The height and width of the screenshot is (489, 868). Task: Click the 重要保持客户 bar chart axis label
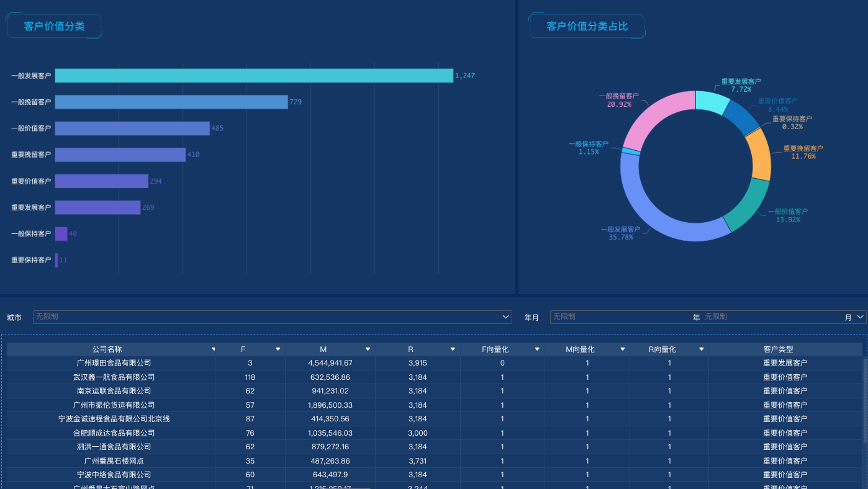click(x=31, y=260)
